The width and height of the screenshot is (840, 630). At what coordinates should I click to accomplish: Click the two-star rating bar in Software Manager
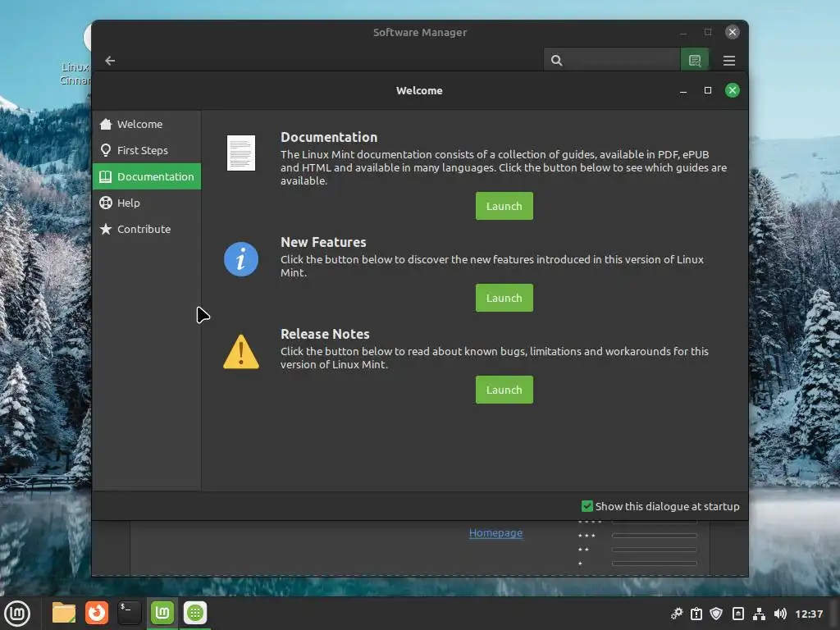[x=655, y=550]
